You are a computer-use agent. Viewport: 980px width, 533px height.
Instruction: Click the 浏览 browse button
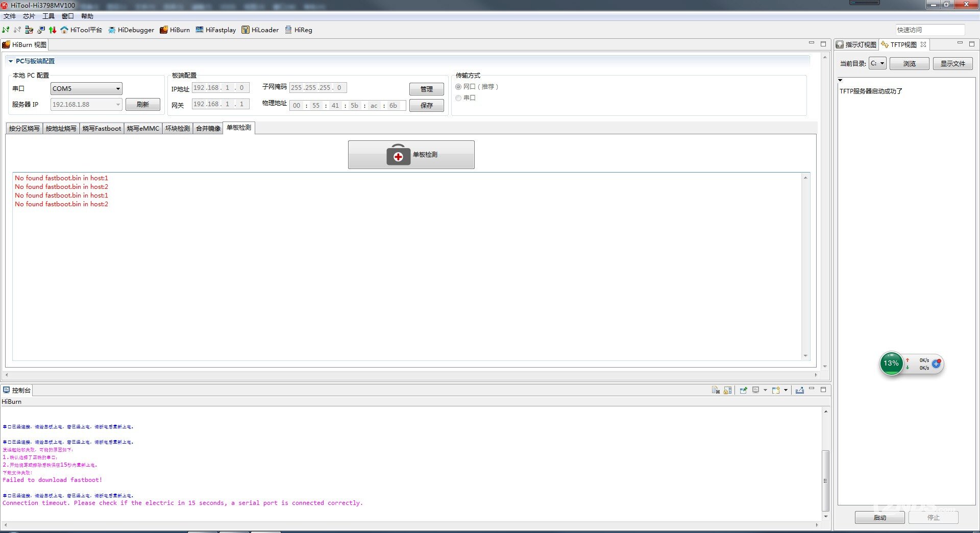click(x=910, y=64)
